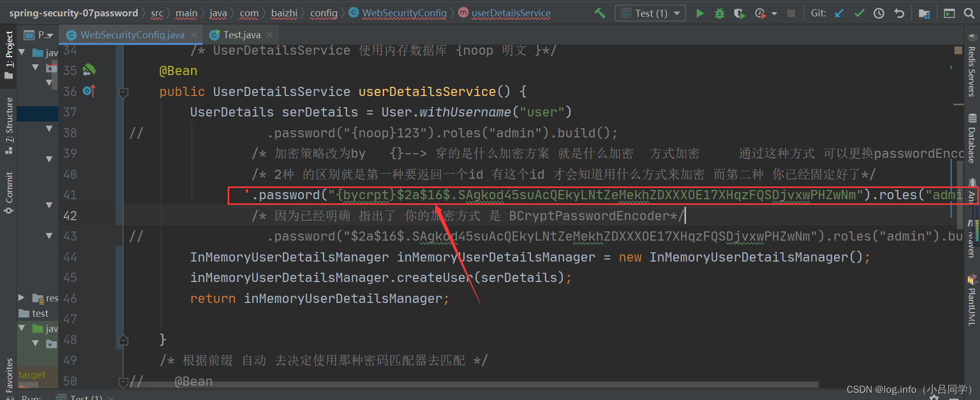Switch to the WebSecurityConfig.java tab

point(132,35)
